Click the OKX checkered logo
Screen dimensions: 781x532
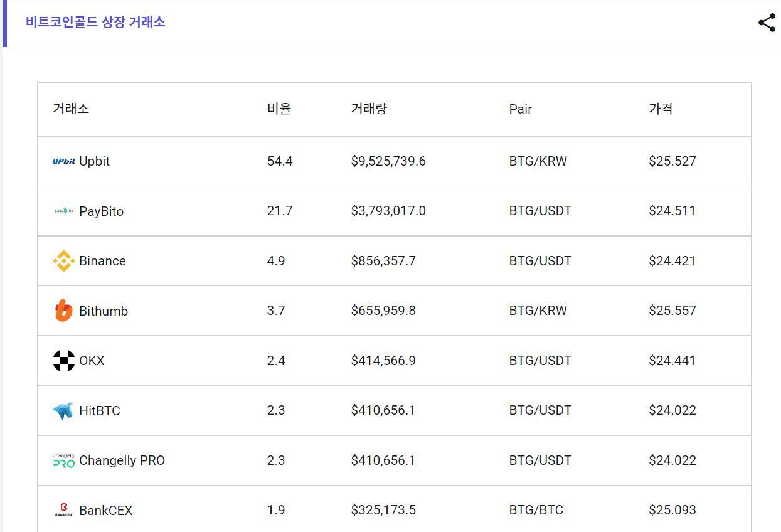64,361
